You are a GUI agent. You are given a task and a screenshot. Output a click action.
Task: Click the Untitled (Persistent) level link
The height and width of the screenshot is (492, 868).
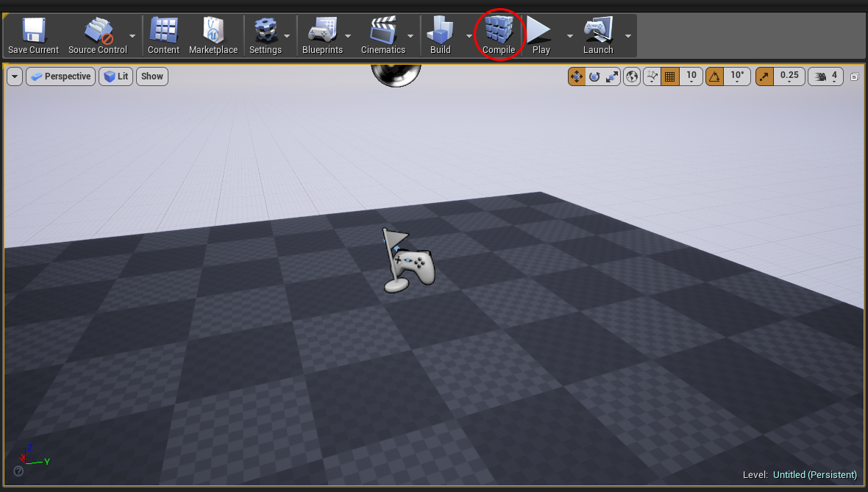click(x=815, y=475)
